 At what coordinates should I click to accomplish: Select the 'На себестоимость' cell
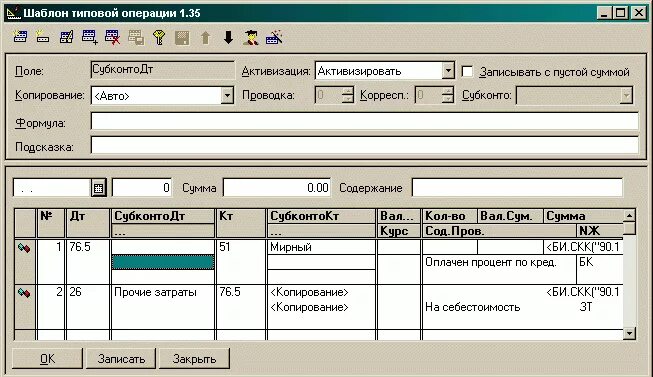499,307
